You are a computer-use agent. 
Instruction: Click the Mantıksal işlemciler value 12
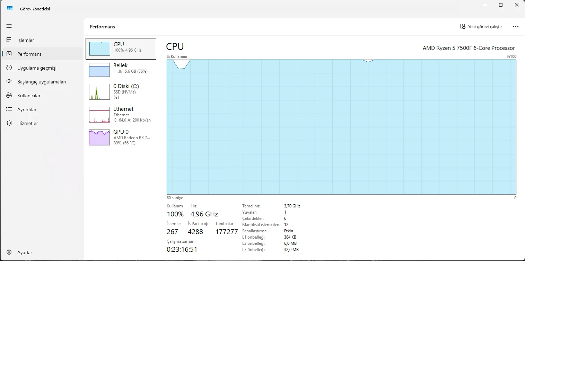[x=286, y=225]
